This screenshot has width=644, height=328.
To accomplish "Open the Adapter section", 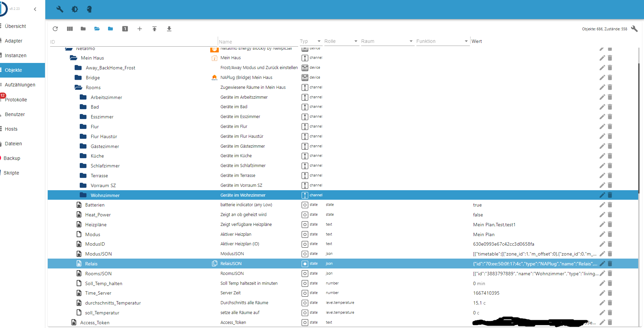I will click(x=22, y=41).
